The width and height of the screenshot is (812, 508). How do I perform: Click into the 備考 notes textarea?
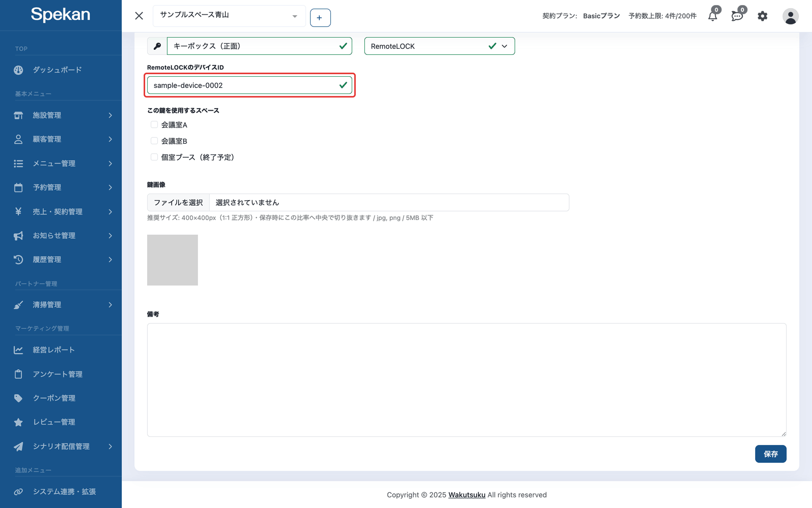(467, 380)
